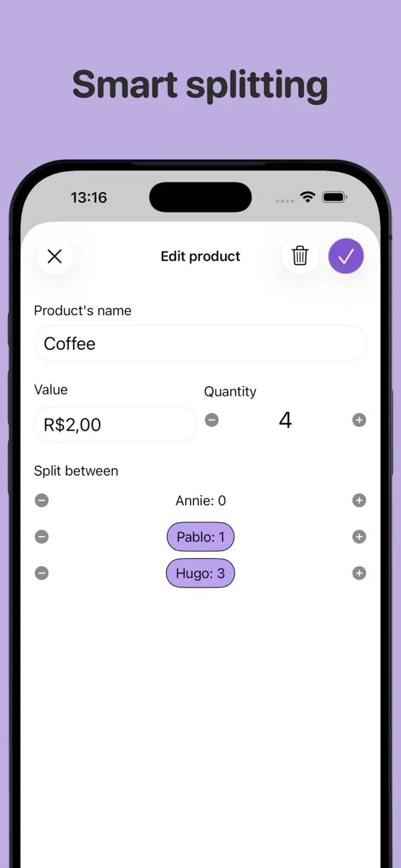This screenshot has height=868, width=401.
Task: Tap the minus icon on Hugo's row
Action: [41, 573]
